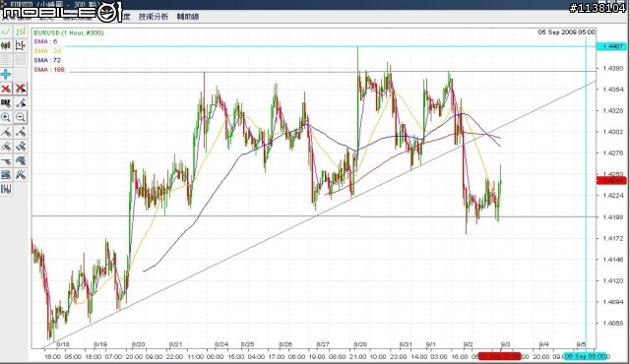This screenshot has width=630, height=364.
Task: Select the retracement levels tool icon
Action: (6, 174)
